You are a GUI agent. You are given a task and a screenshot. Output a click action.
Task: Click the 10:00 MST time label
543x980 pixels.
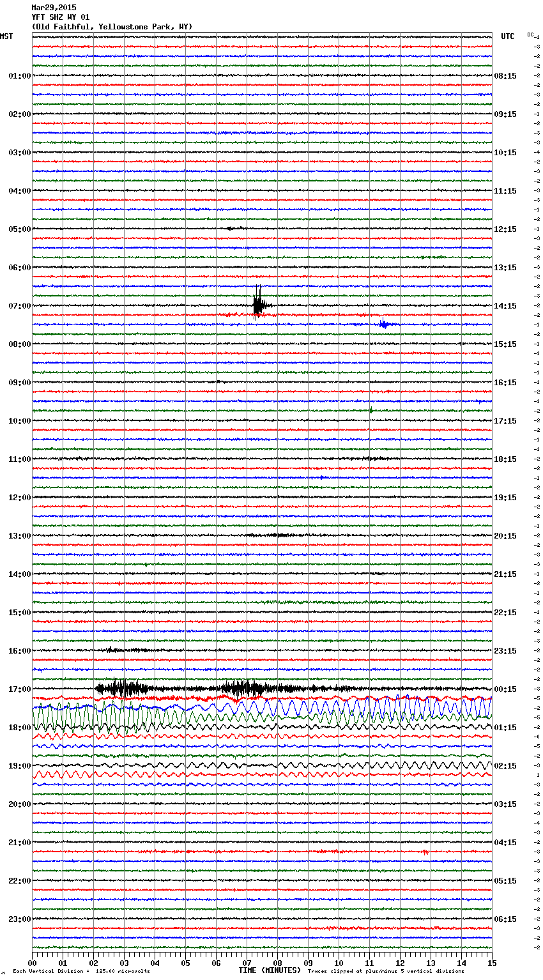point(20,421)
